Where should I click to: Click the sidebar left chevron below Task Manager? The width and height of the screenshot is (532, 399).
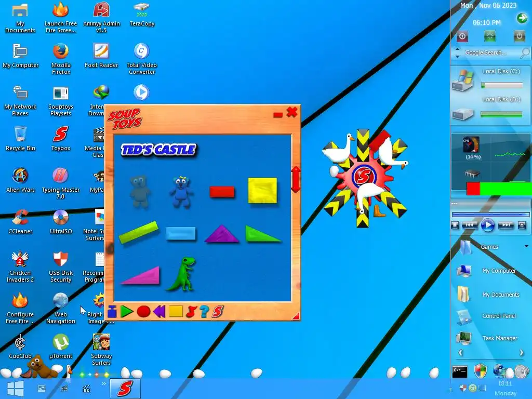(x=460, y=353)
